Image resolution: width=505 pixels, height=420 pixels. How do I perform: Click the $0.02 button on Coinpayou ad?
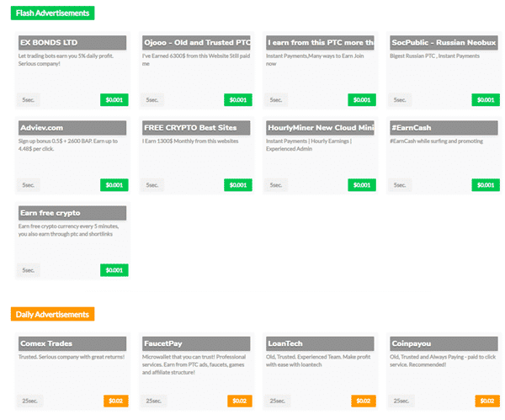[x=487, y=401]
